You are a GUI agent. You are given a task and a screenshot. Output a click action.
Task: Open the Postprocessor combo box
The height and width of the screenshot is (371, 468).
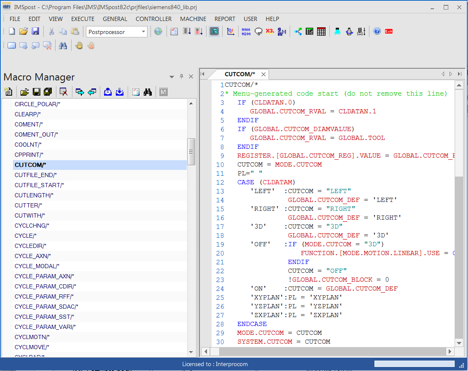(x=117, y=32)
